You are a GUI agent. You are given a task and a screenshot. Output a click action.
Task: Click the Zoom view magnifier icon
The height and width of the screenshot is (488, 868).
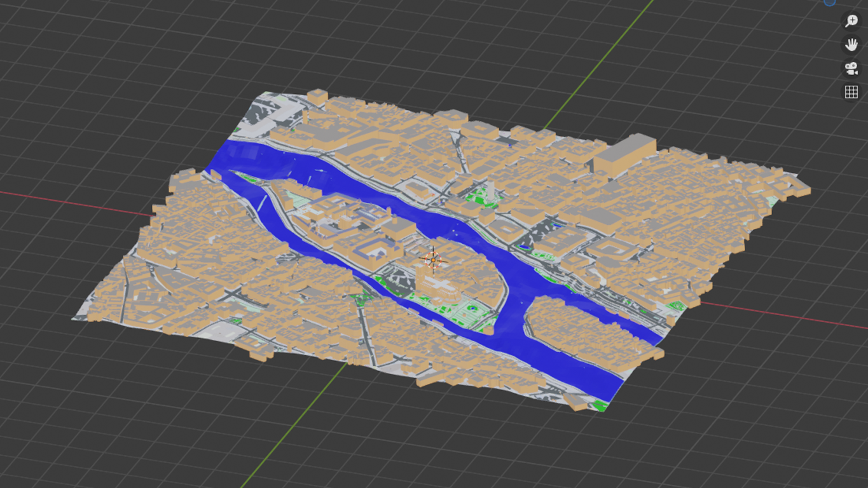[851, 21]
